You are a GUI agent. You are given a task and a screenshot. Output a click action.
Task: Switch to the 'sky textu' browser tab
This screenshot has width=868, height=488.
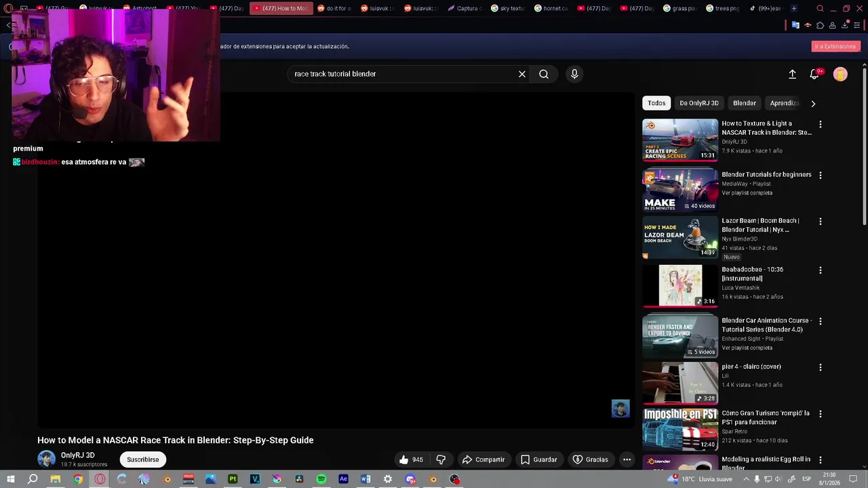[x=508, y=8]
